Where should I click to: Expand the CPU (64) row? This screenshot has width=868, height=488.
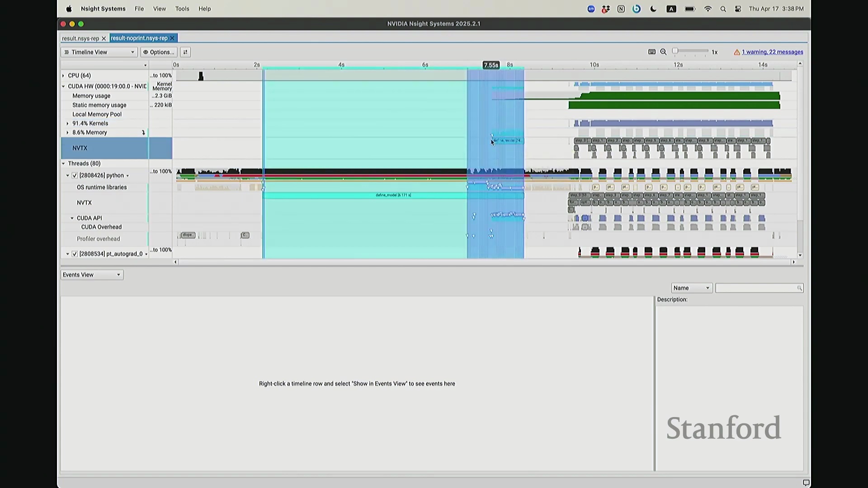[x=63, y=75]
